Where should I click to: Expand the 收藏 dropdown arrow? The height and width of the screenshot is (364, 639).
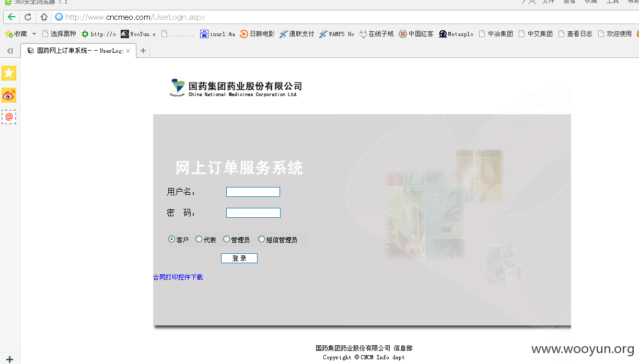tap(34, 34)
